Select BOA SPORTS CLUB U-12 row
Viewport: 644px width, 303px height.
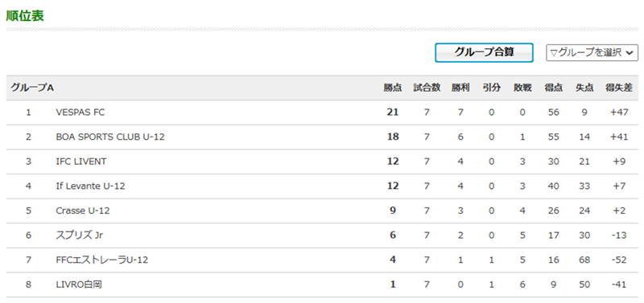[x=322, y=137]
